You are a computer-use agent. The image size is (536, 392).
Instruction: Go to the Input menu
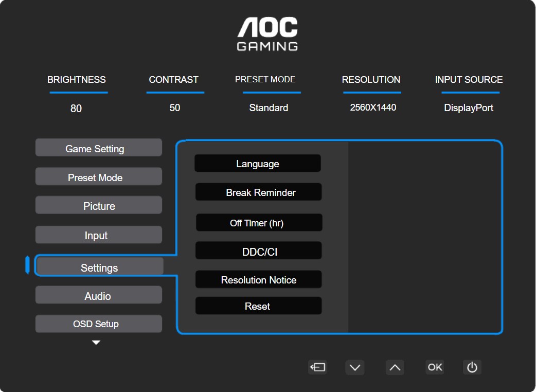98,235
